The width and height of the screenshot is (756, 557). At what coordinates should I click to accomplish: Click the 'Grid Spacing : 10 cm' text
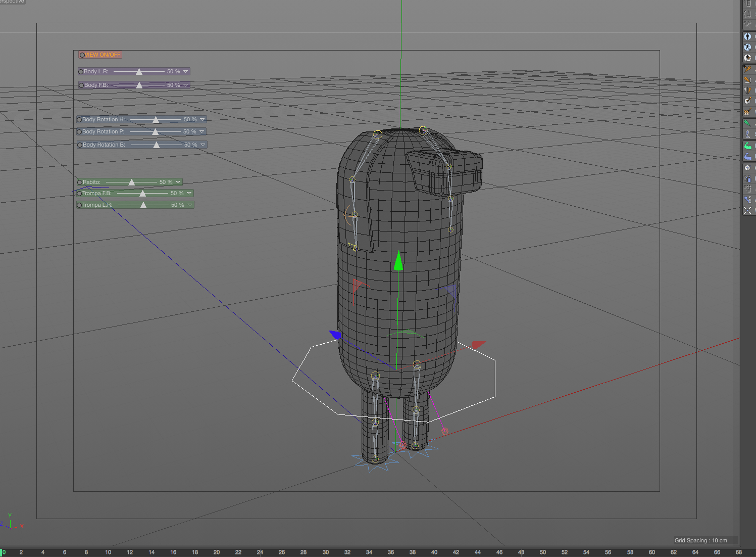(701, 540)
